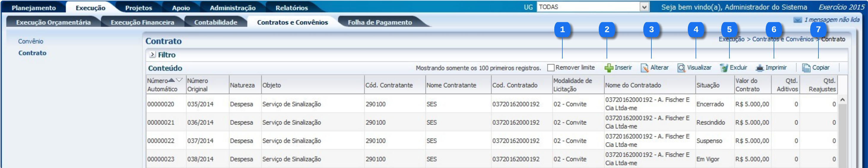Sort ascending by Número Automático arrow

click(171, 80)
